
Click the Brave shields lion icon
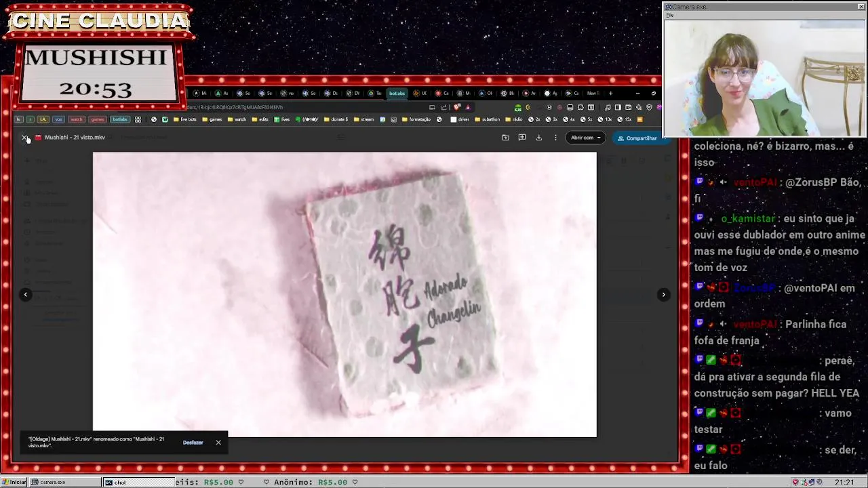point(457,107)
